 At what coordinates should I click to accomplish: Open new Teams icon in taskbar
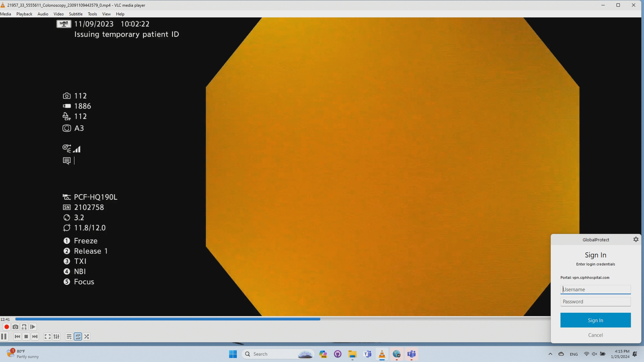(x=412, y=354)
